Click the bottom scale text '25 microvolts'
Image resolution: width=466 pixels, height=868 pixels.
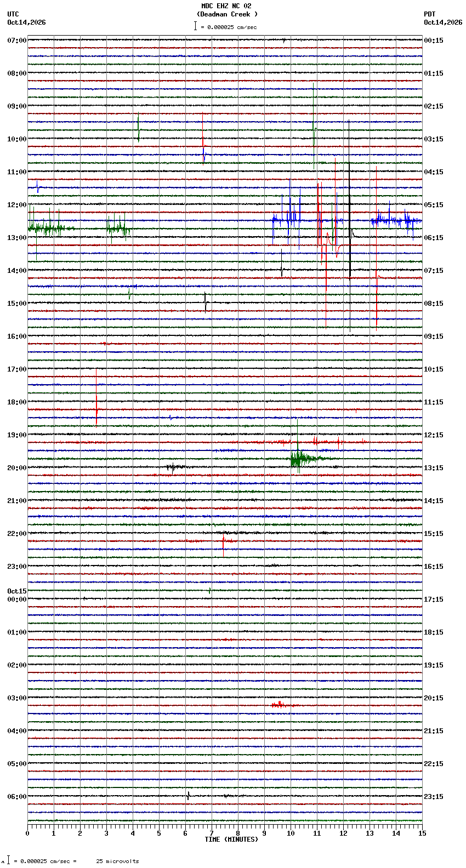(117, 861)
